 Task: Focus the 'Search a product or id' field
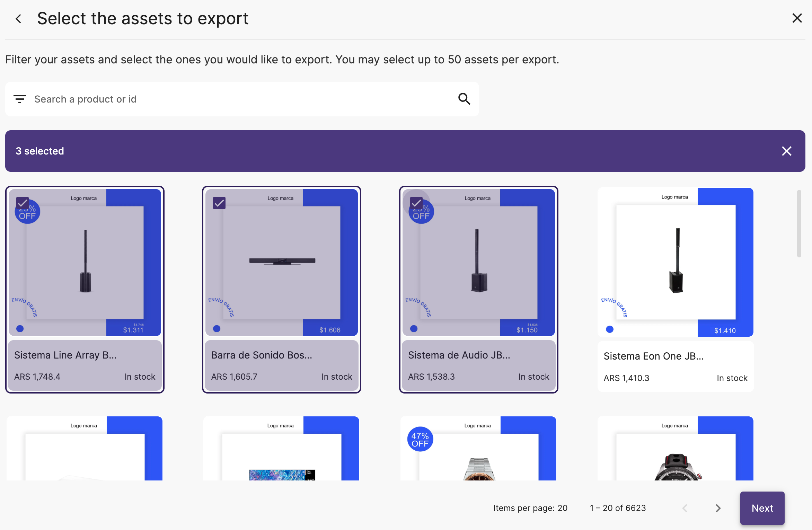pyautogui.click(x=242, y=99)
